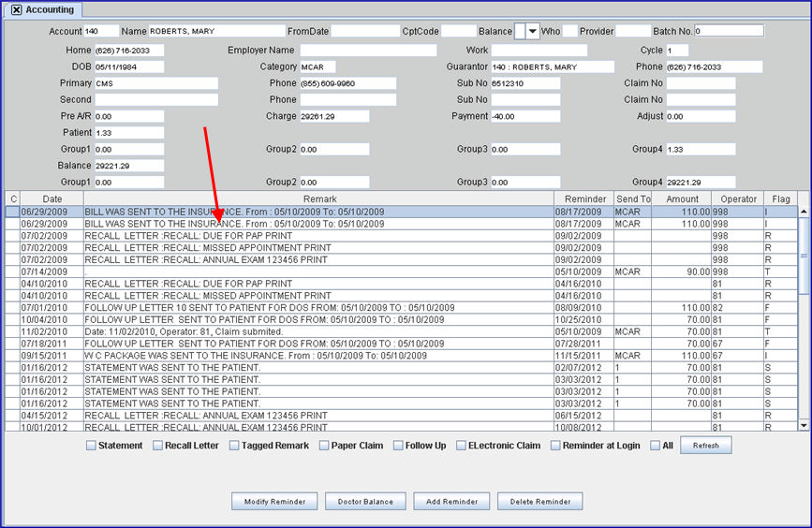Image resolution: width=812 pixels, height=528 pixels.
Task: Click the Date column header
Action: (52, 198)
